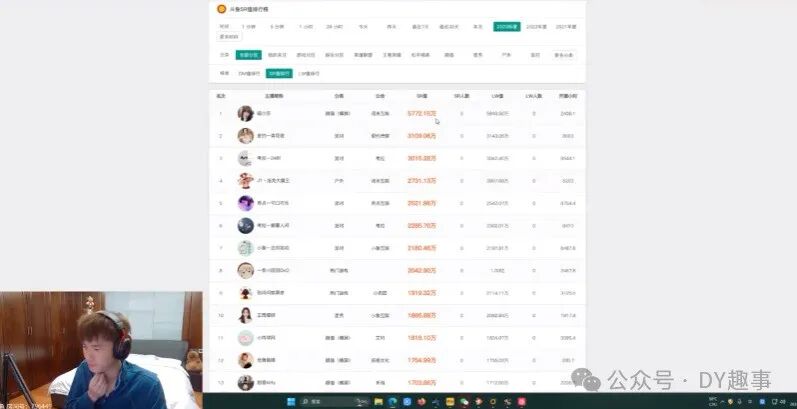797x409 pixels.
Task: Select the 2023年度 time filter
Action: (x=507, y=26)
